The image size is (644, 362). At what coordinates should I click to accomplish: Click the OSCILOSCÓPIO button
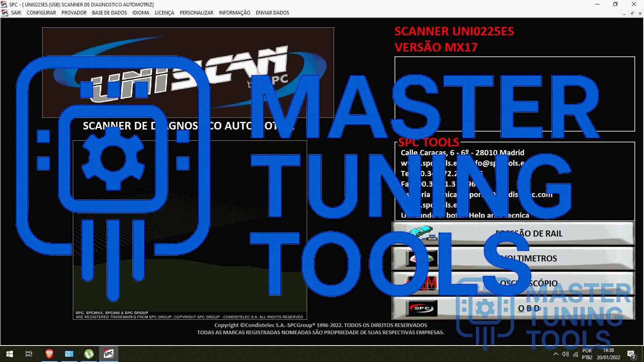(513, 284)
